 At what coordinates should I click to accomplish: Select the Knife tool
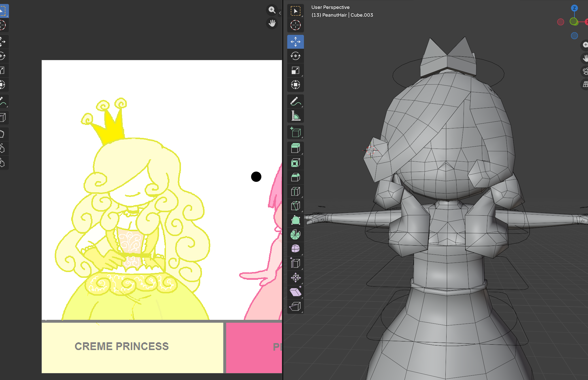pyautogui.click(x=295, y=206)
